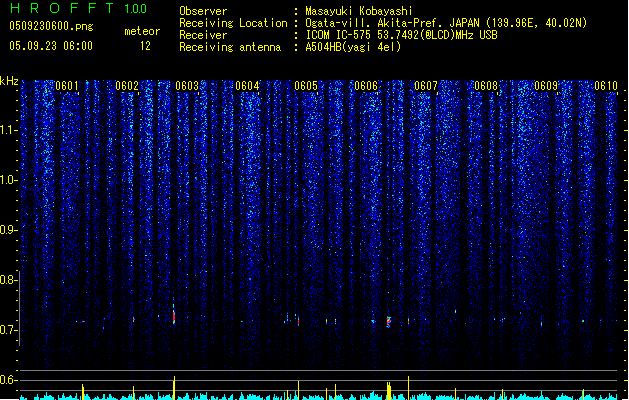Click the 'Receiving antenna' field label
The width and height of the screenshot is (629, 400).
click(x=230, y=47)
